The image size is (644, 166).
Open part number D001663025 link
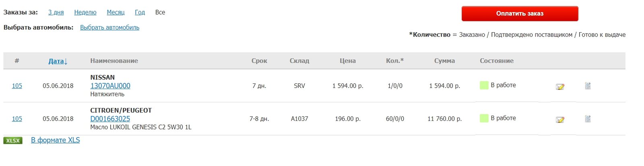(x=110, y=119)
